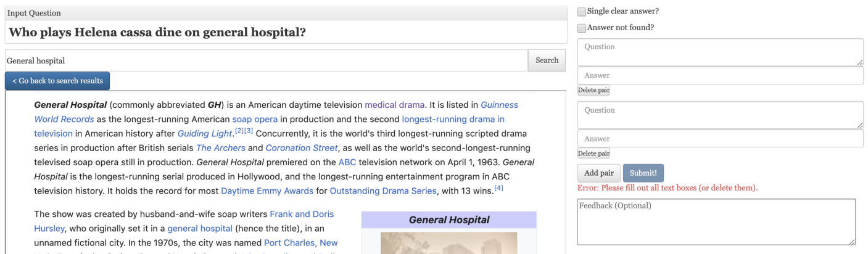Image resolution: width=868 pixels, height=254 pixels.
Task: Focus the search box containing 'General hospital'
Action: tap(267, 60)
